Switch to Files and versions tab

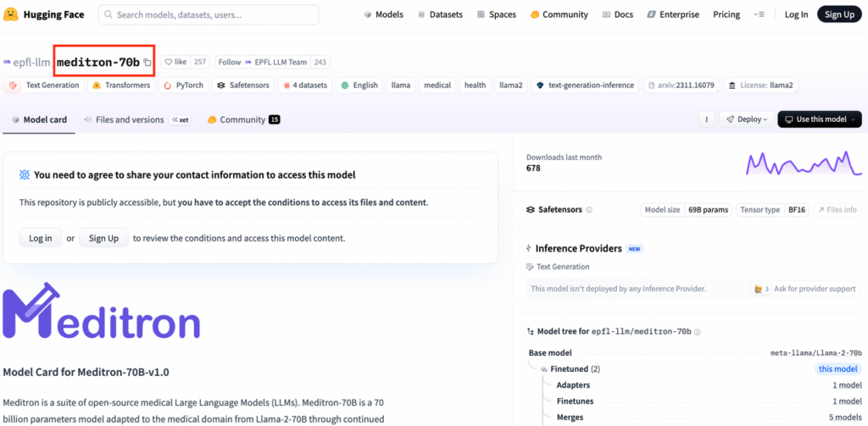[129, 120]
